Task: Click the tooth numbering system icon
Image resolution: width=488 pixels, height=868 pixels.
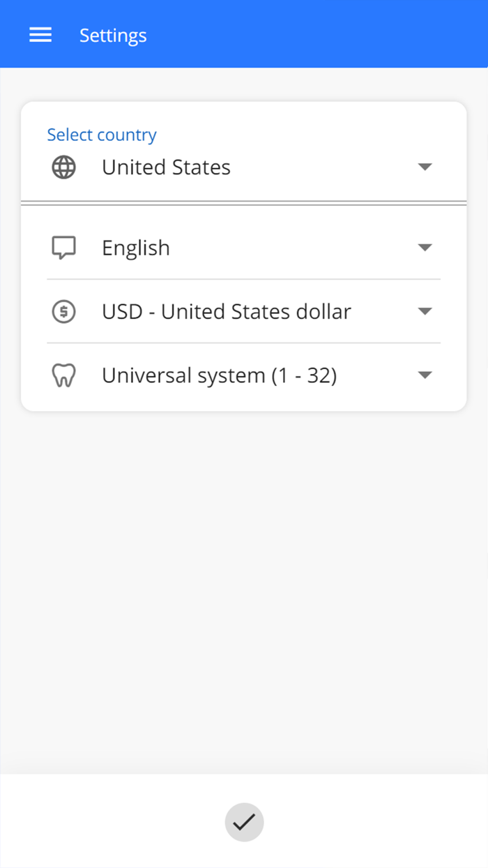Action: tap(64, 375)
